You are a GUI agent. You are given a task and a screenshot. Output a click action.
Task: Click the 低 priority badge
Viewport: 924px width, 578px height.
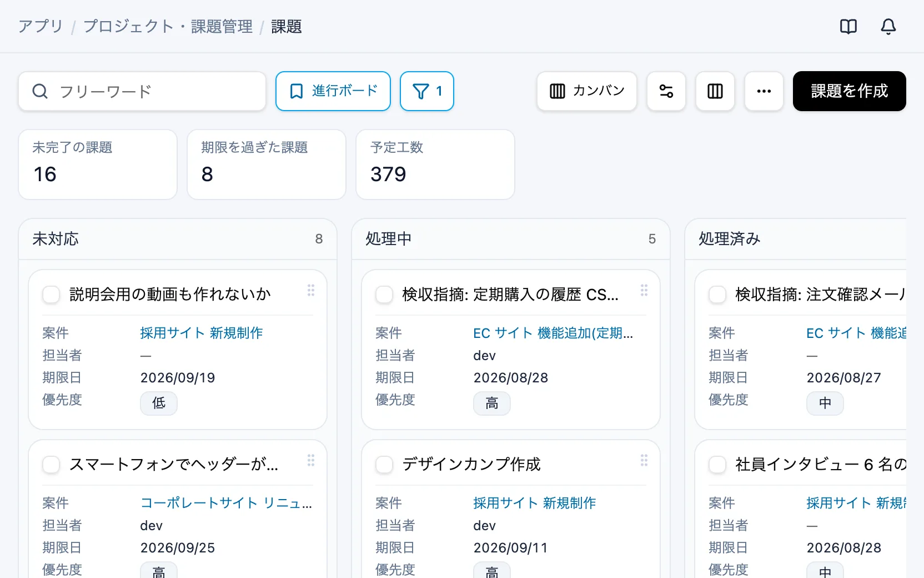[x=159, y=403]
